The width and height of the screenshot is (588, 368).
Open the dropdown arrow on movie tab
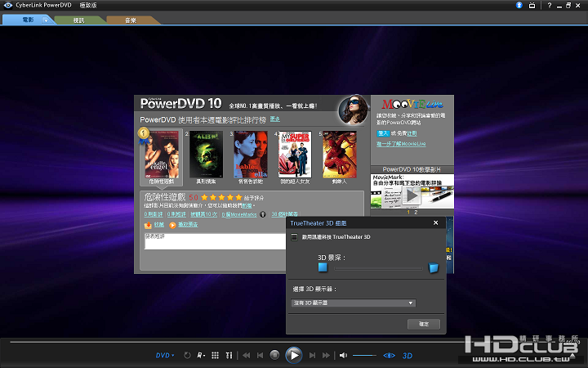click(46, 20)
